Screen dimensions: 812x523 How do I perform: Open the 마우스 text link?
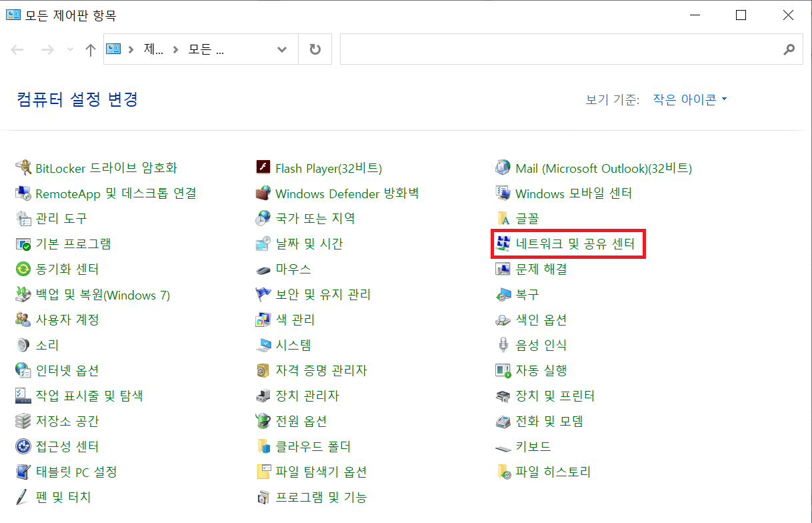[x=293, y=269]
